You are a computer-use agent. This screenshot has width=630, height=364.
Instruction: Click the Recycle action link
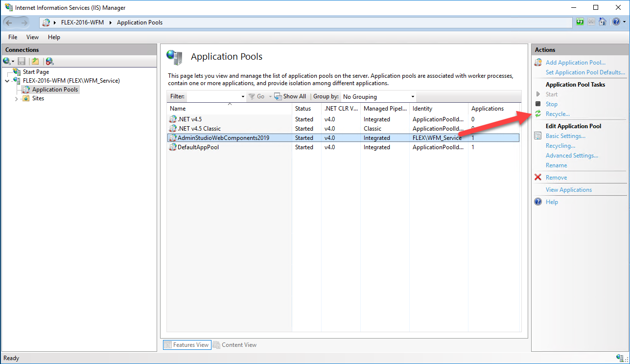coord(558,114)
